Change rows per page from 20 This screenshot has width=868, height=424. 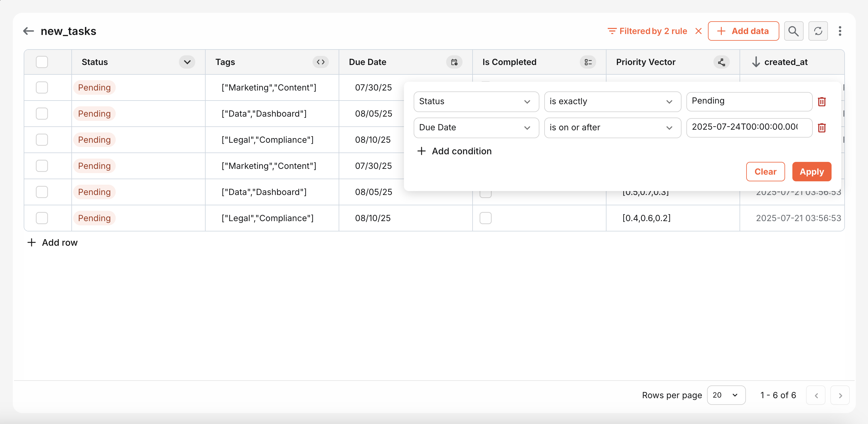coord(726,395)
